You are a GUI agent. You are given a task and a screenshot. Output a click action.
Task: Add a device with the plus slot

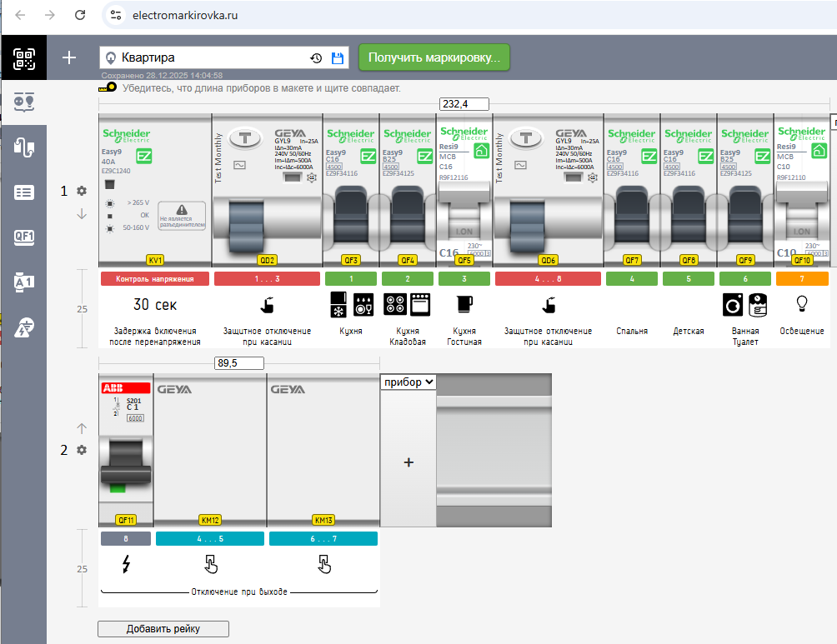408,462
